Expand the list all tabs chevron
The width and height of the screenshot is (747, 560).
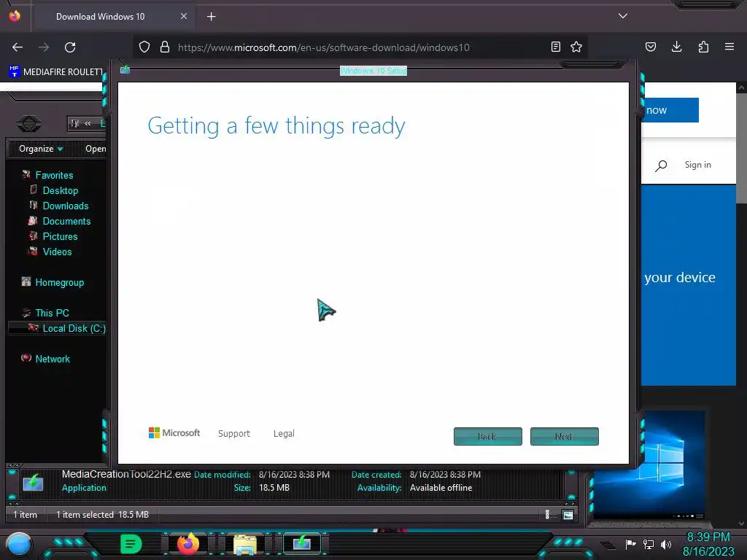pyautogui.click(x=623, y=16)
